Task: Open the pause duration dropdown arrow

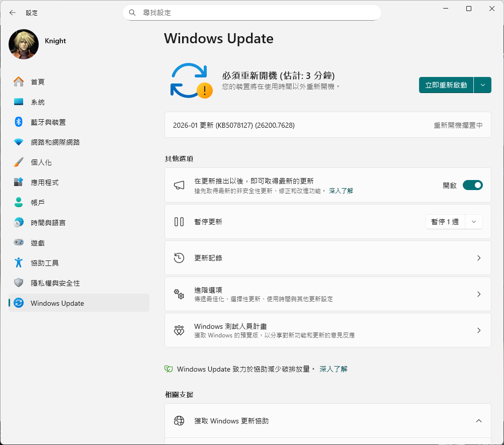Action: (x=473, y=222)
